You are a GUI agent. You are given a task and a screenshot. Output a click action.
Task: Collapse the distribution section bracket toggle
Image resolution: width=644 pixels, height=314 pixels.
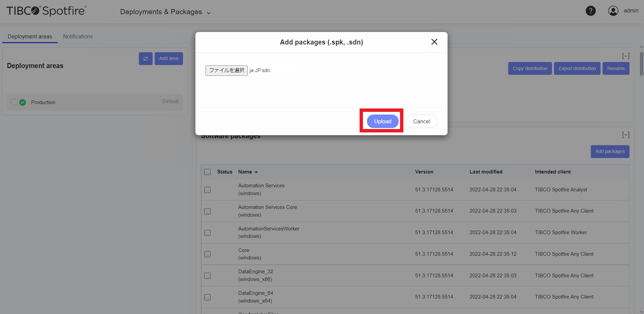coord(626,56)
